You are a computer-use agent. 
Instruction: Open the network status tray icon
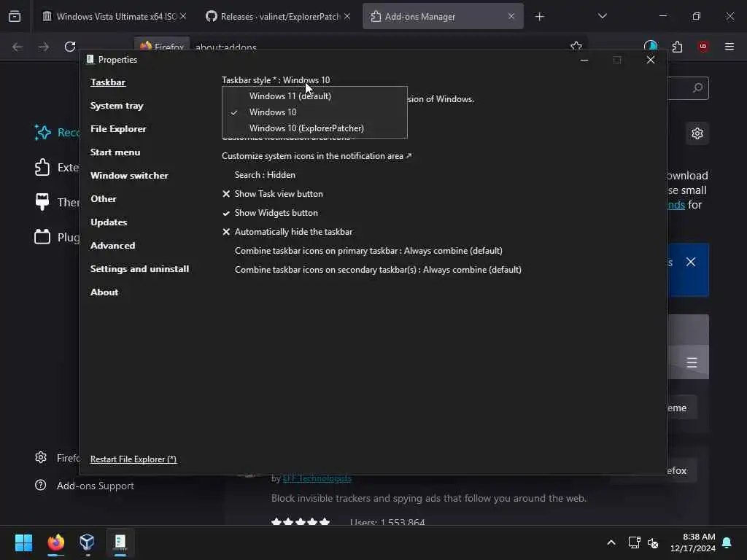pos(634,542)
